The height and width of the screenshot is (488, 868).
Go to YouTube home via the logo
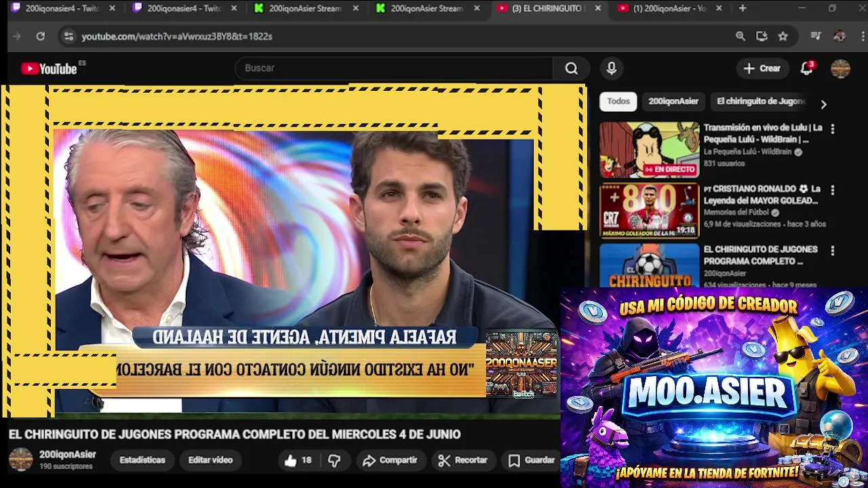(50, 68)
